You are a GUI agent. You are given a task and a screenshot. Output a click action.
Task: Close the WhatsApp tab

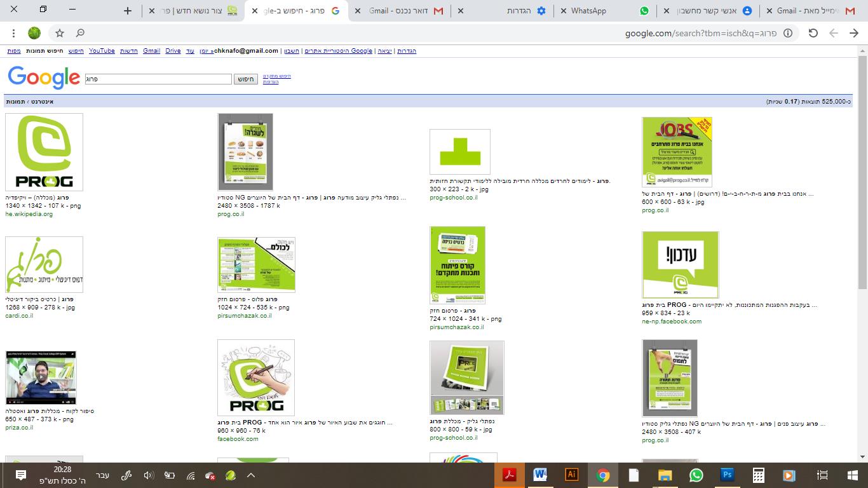click(563, 11)
